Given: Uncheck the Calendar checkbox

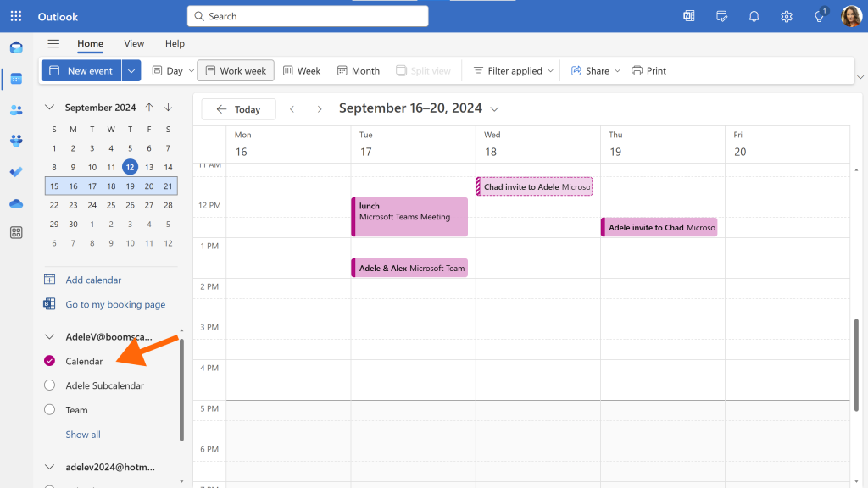Looking at the screenshot, I should pyautogui.click(x=50, y=361).
